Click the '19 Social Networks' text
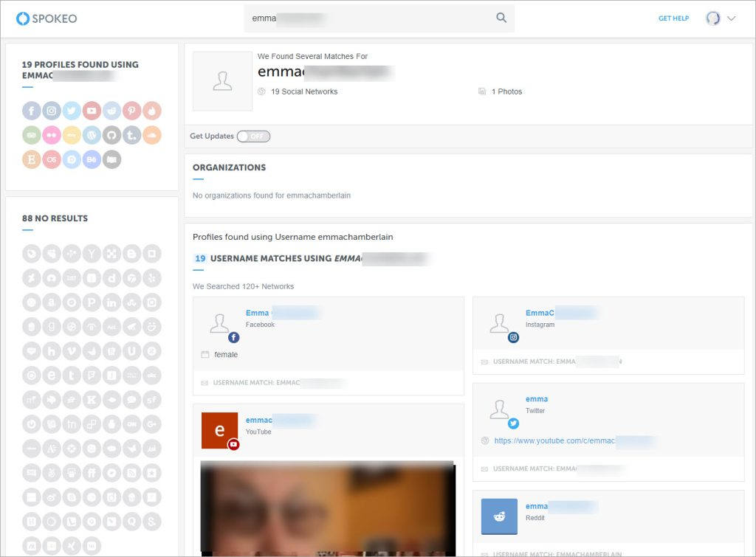756x557 pixels. coord(304,91)
